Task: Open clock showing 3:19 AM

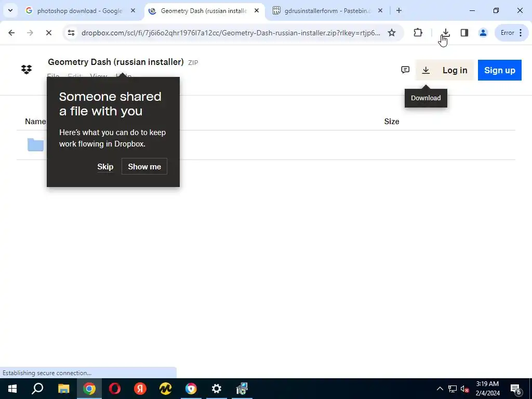Action: 487,389
